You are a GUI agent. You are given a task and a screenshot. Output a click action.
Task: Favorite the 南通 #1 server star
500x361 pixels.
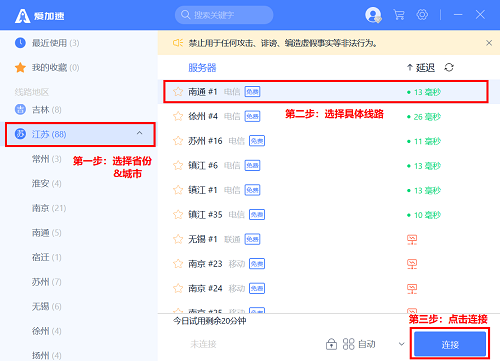click(178, 92)
